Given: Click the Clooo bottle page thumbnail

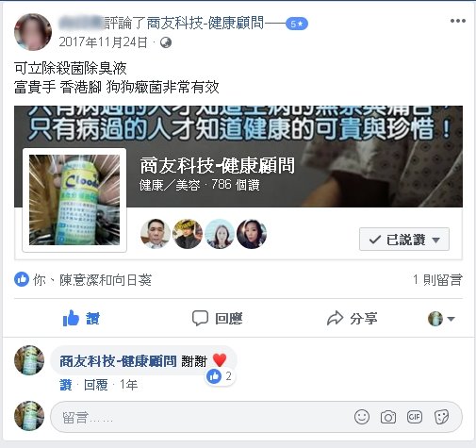Looking at the screenshot, I should pyautogui.click(x=74, y=200).
